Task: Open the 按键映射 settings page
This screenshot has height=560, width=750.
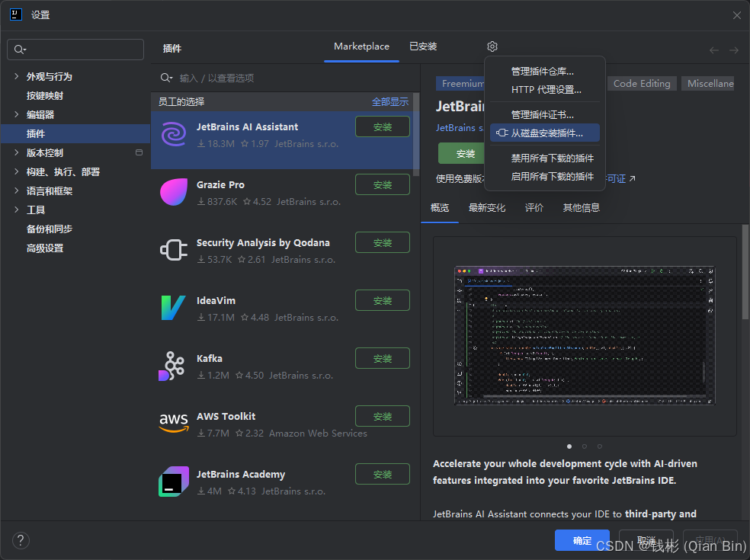Action: coord(45,96)
